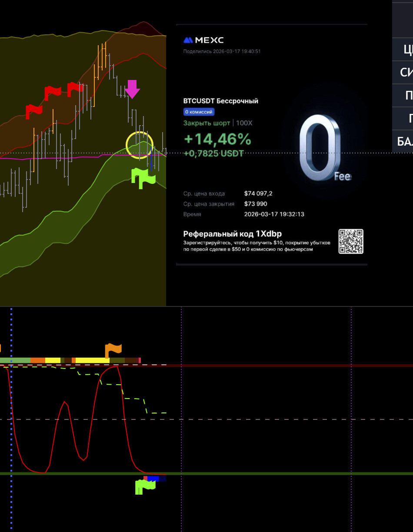Click the +14,46% profit value

point(217,139)
